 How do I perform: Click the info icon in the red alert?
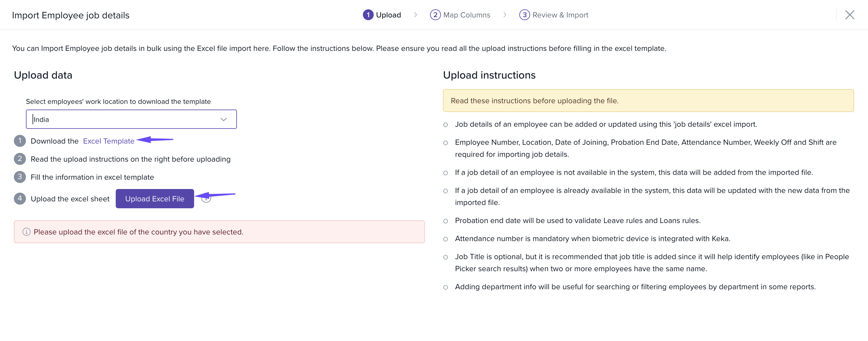pyautogui.click(x=26, y=232)
